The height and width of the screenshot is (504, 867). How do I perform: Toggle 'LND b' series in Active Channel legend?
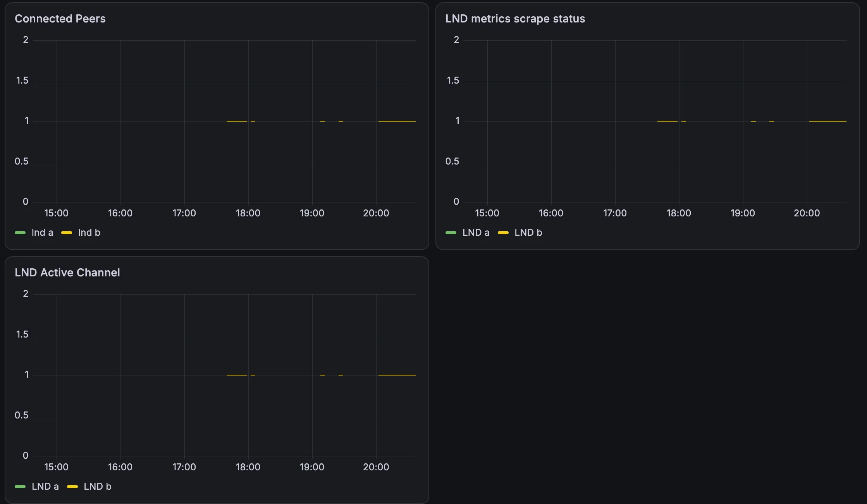pos(97,486)
